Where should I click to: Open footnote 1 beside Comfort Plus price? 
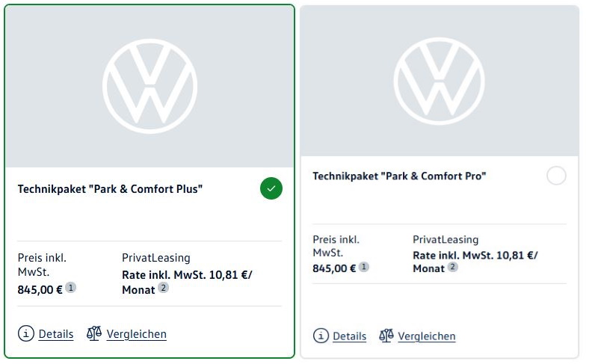[x=70, y=287]
